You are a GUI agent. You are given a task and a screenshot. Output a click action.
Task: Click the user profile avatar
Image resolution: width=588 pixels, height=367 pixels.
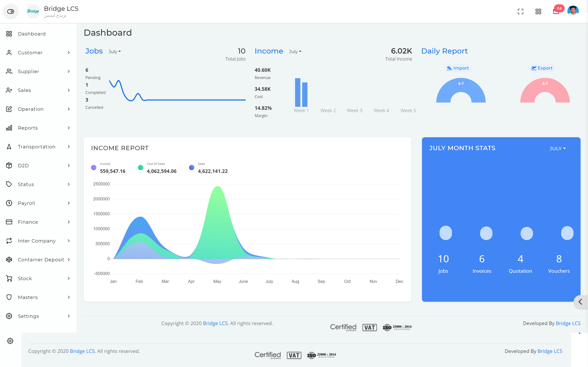point(573,11)
